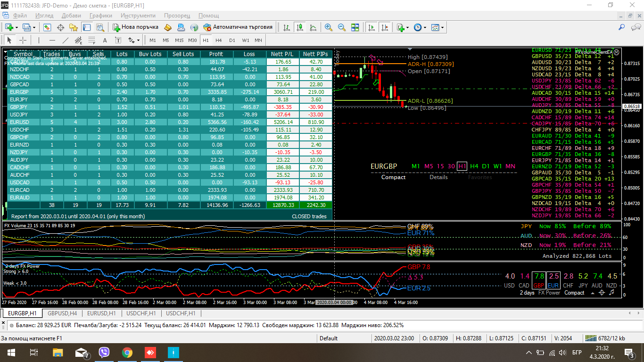Click the Нова поръчка button

tap(135, 27)
